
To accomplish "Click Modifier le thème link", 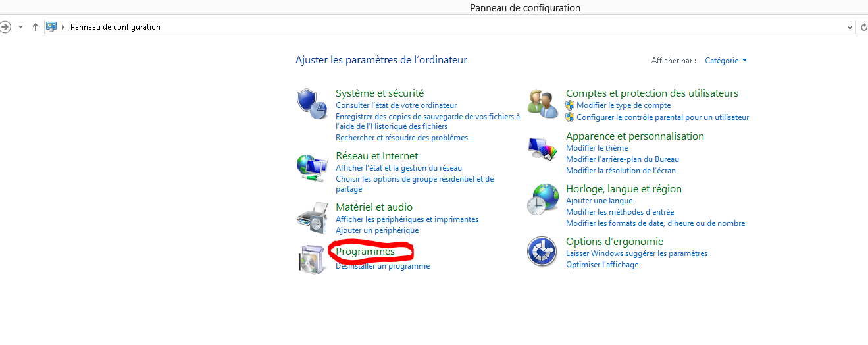I will click(x=597, y=148).
